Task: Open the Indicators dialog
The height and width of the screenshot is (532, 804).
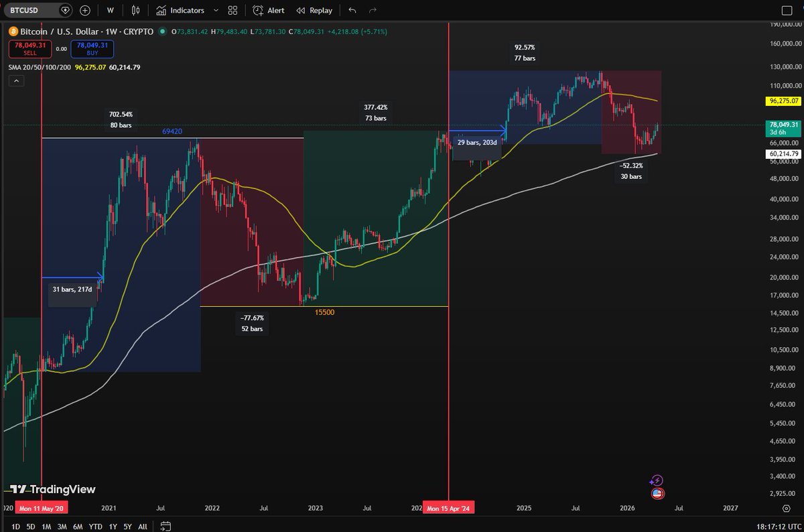Action: (x=180, y=11)
